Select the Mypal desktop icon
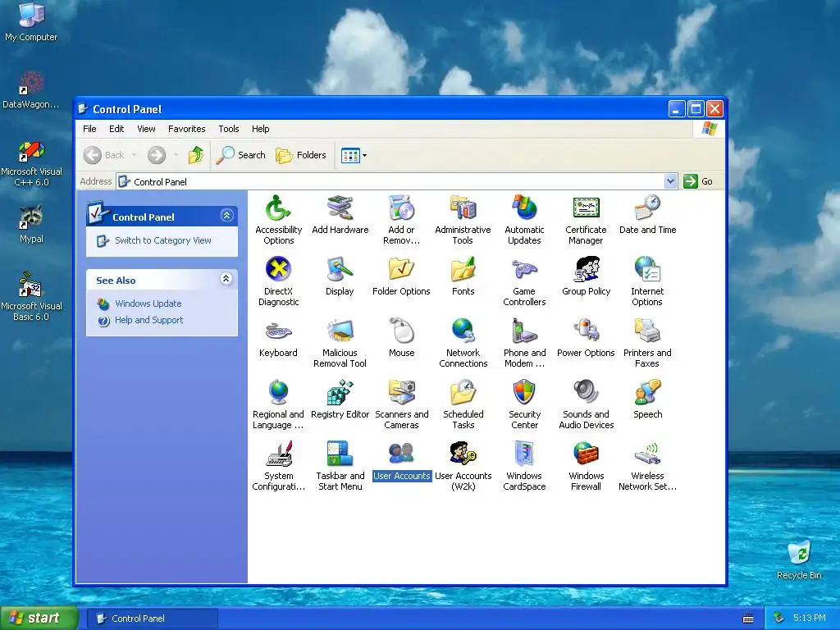Image resolution: width=840 pixels, height=630 pixels. tap(31, 224)
